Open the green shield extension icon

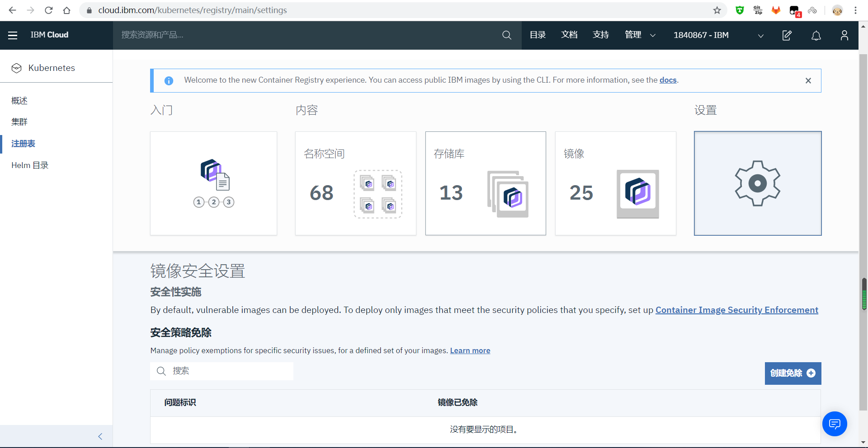click(x=740, y=10)
